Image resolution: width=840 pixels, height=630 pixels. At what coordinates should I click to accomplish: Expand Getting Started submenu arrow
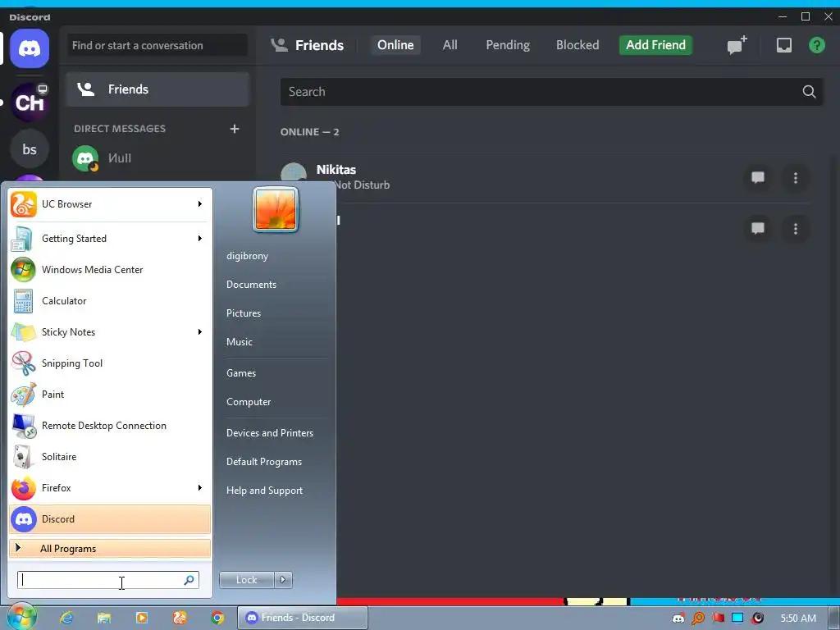tap(200, 239)
